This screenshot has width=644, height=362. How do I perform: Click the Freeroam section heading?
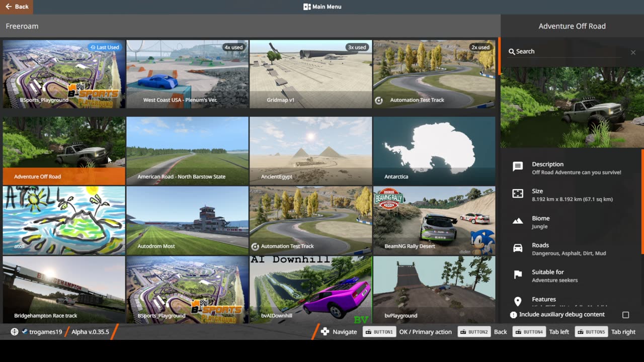[22, 26]
